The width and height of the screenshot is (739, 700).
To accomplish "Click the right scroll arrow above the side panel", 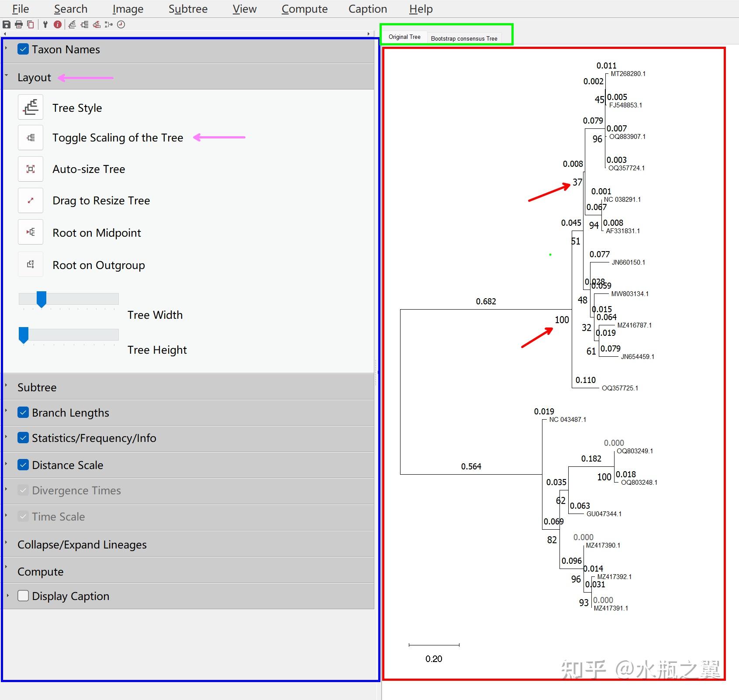I will (x=369, y=34).
